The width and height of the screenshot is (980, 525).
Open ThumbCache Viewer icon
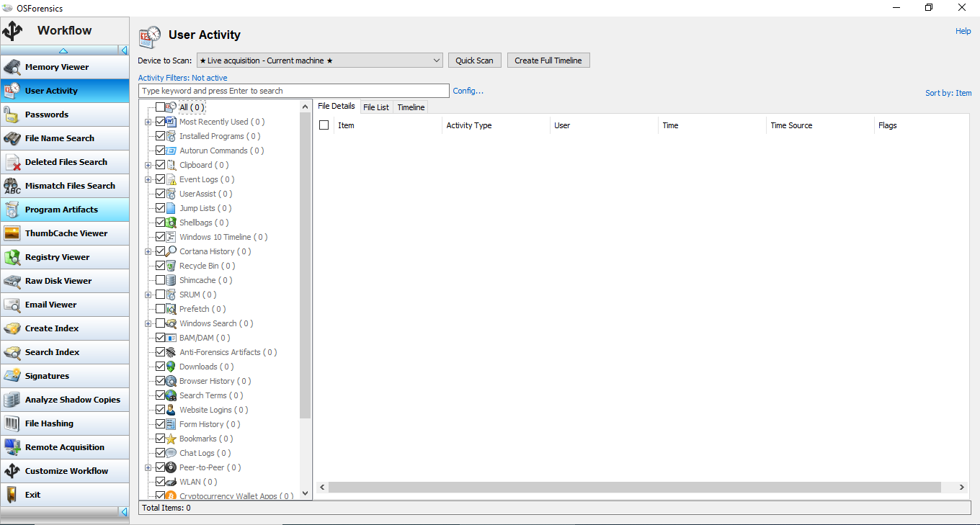12,233
